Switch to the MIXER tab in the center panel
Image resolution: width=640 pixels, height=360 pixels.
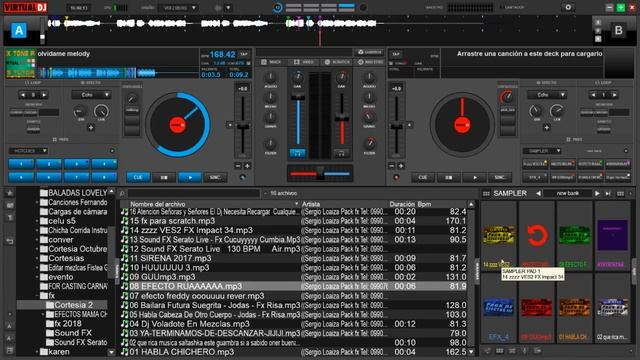pos(271,62)
